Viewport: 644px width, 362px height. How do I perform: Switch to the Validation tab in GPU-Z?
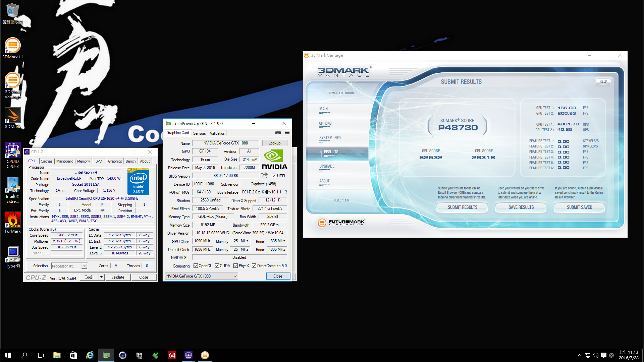point(217,133)
